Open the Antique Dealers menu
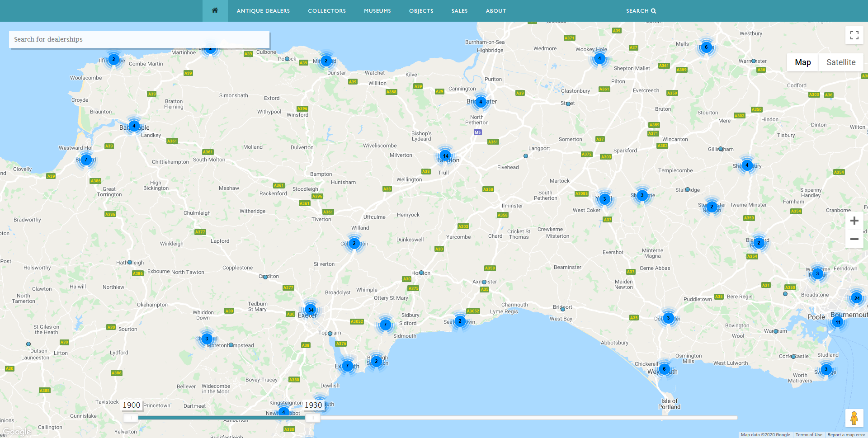 pos(263,11)
